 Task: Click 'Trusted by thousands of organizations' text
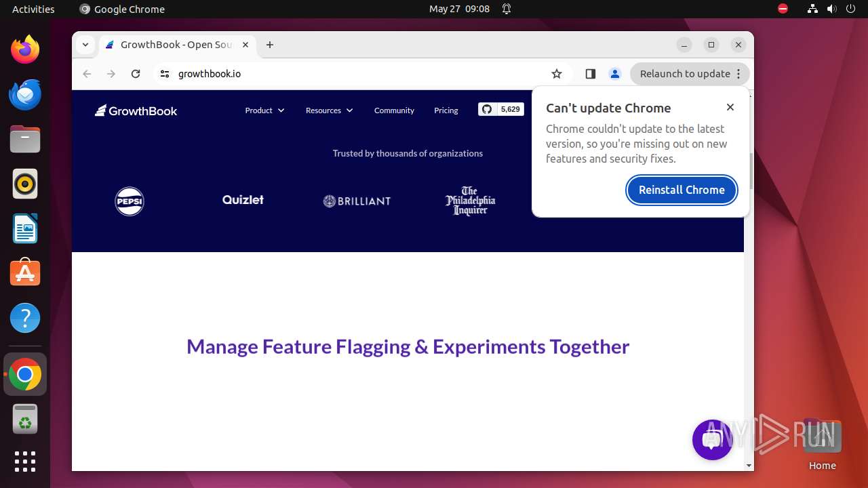coord(408,153)
